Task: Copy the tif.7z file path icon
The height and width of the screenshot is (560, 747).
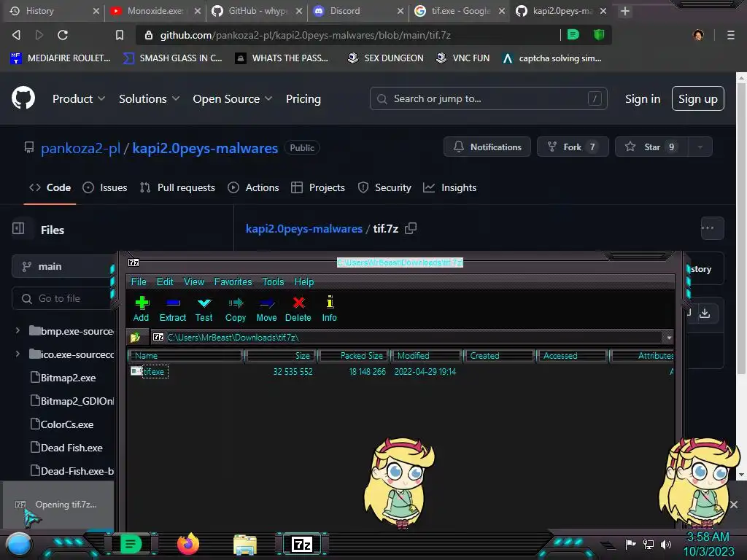Action: tap(411, 228)
